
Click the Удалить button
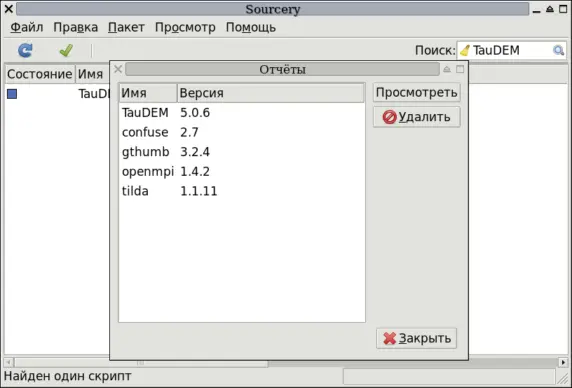pyautogui.click(x=417, y=117)
